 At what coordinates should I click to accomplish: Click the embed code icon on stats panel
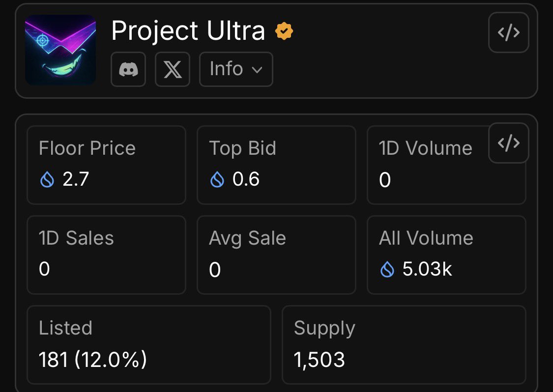(508, 143)
